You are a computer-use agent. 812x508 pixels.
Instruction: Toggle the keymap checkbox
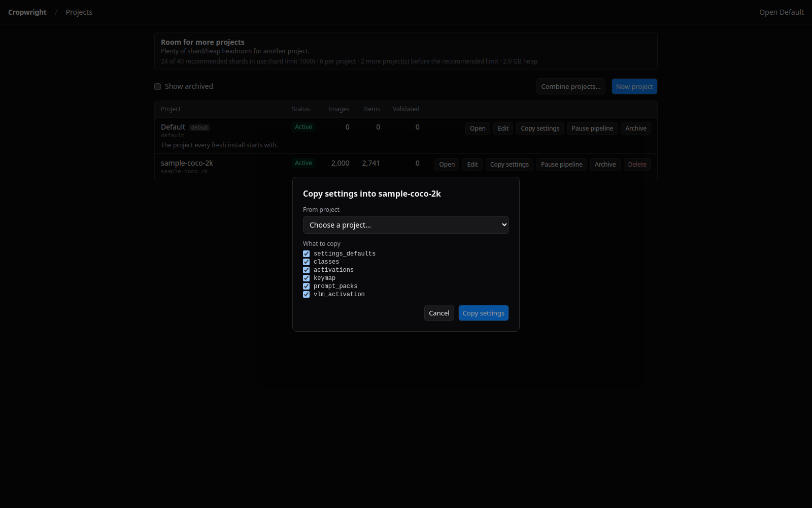pyautogui.click(x=306, y=278)
